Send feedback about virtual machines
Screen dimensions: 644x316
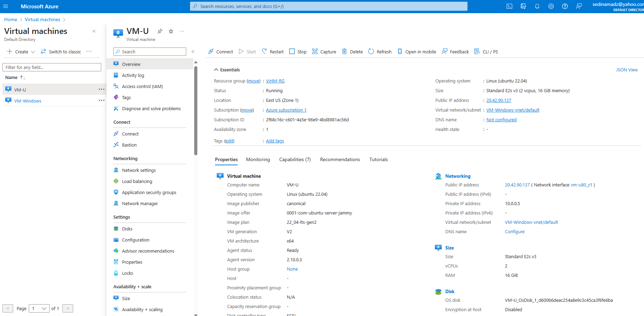click(455, 51)
